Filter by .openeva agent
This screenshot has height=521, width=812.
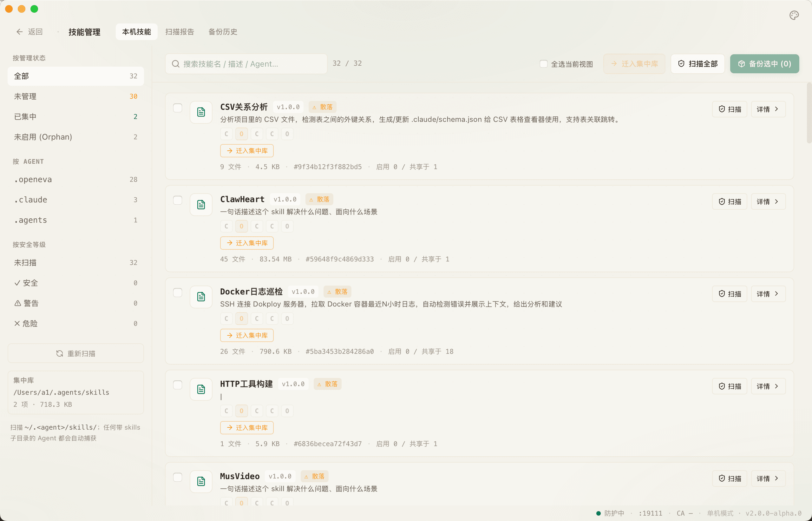pos(76,179)
